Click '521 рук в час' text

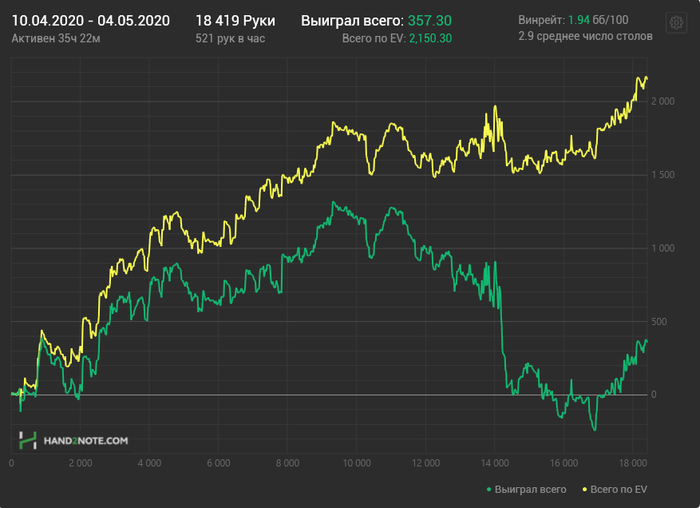[x=230, y=38]
